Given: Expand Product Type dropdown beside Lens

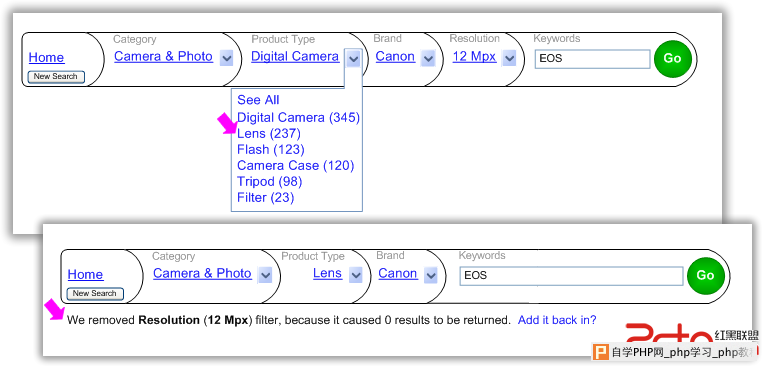Looking at the screenshot, I should [x=356, y=276].
